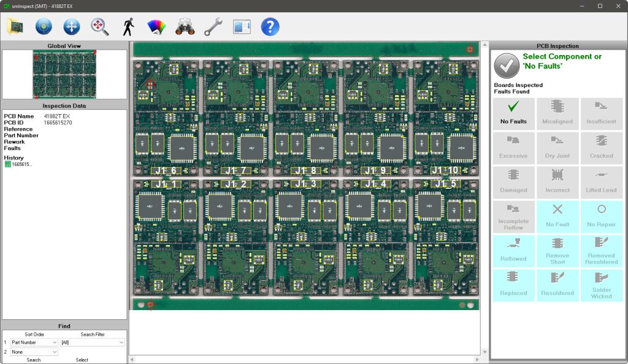Screen dimensions: 628x364
Task: Open settings with the wrench icon
Action: click(213, 26)
